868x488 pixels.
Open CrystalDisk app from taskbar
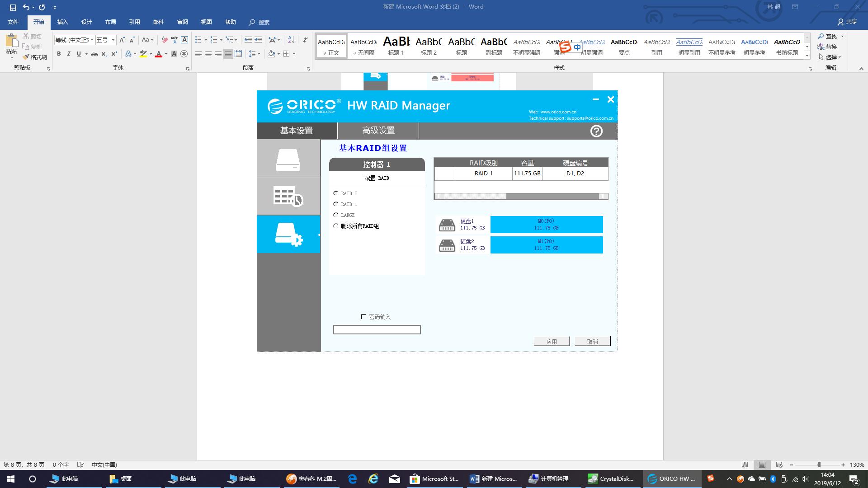(x=611, y=479)
